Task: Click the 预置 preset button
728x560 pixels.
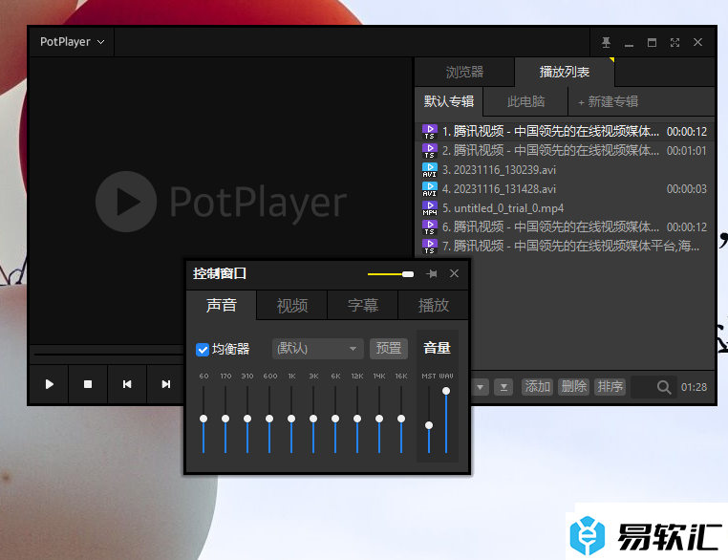Action: tap(389, 348)
